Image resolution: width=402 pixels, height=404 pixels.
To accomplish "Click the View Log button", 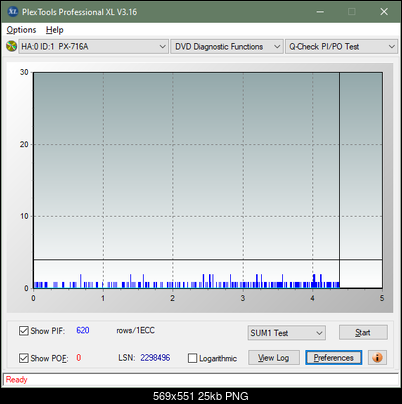I will 274,358.
